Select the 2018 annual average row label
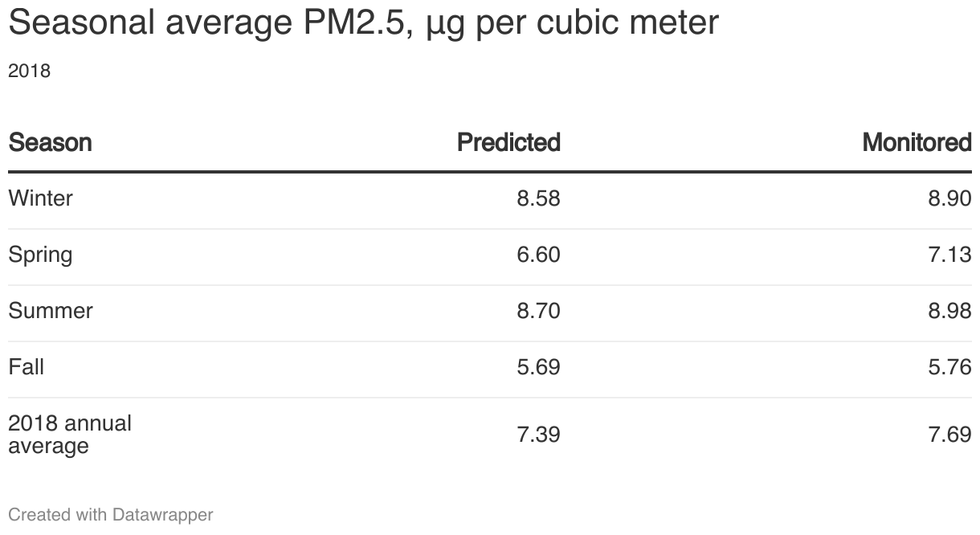980x535 pixels. [70, 435]
